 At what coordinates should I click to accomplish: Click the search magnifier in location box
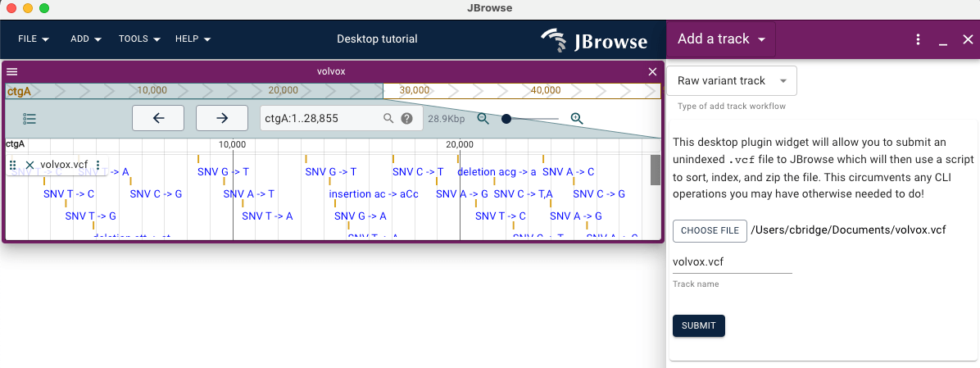point(388,118)
